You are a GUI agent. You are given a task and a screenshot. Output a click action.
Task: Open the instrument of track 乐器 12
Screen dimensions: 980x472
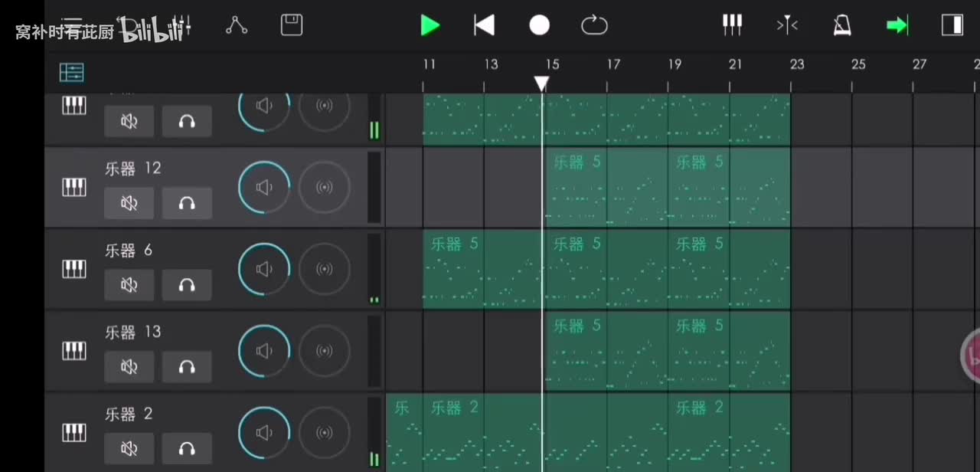pos(74,187)
